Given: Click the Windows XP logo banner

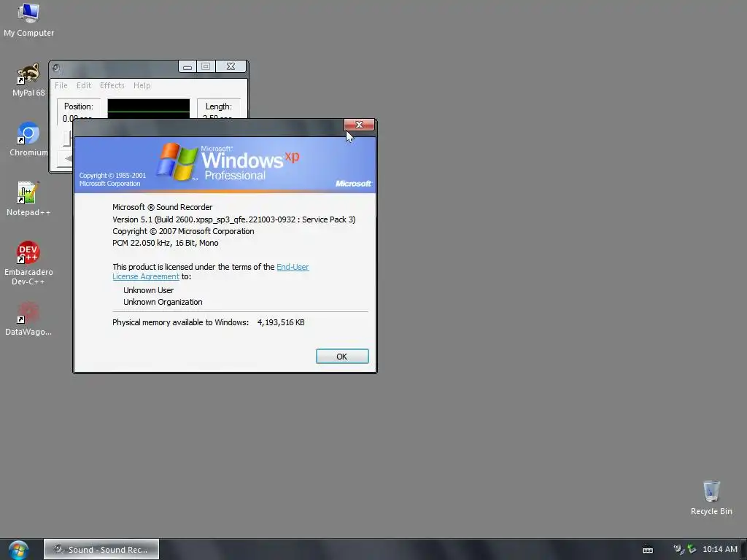Looking at the screenshot, I should coord(225,165).
